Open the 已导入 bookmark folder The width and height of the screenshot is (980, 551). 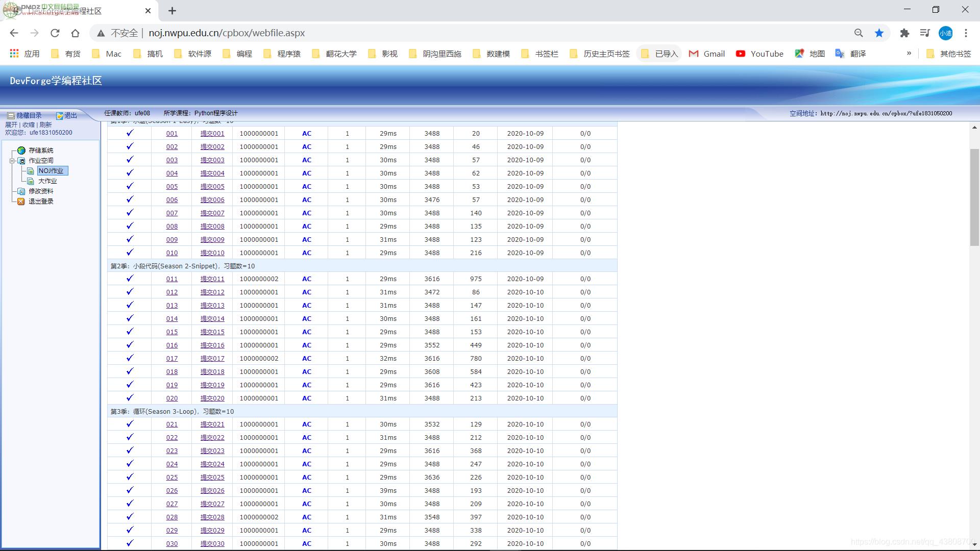click(659, 54)
